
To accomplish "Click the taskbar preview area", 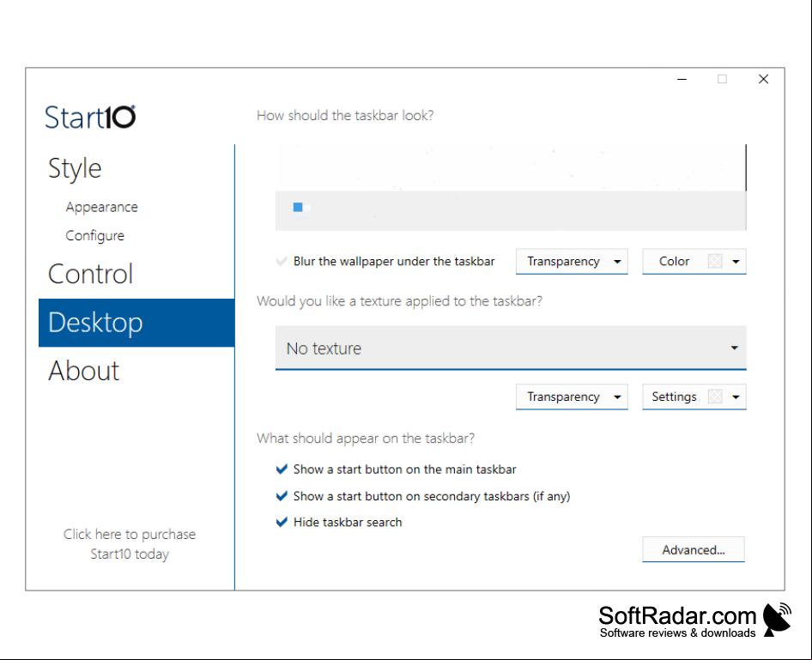I will coord(511,188).
